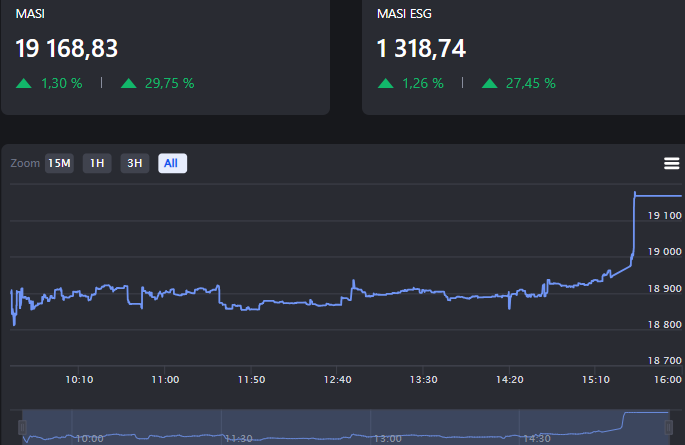
Task: Click the Zoom label in the chart toolbar
Action: pyautogui.click(x=25, y=163)
